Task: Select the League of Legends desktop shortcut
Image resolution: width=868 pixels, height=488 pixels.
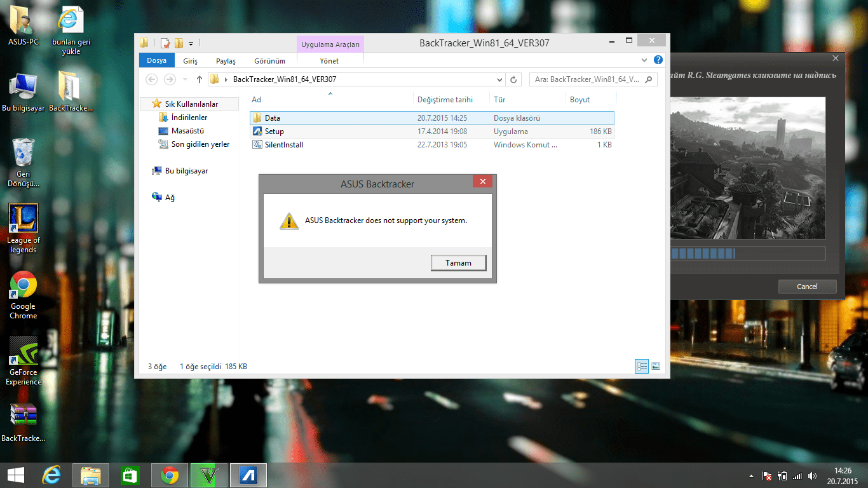Action: (24, 229)
